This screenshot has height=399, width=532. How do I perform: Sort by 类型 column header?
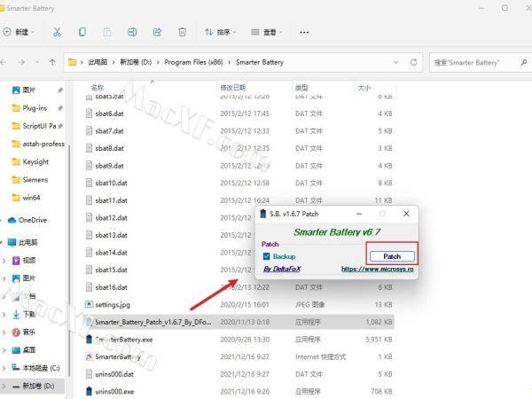coord(301,88)
